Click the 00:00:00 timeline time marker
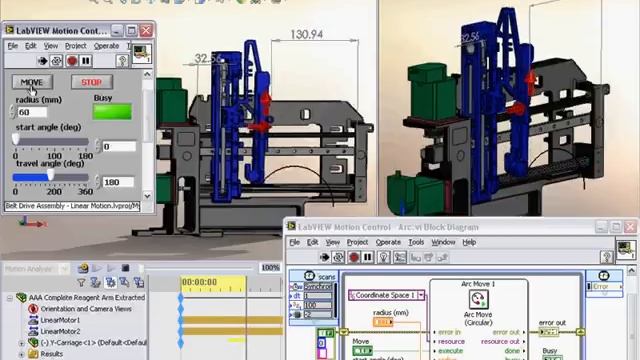 click(199, 282)
